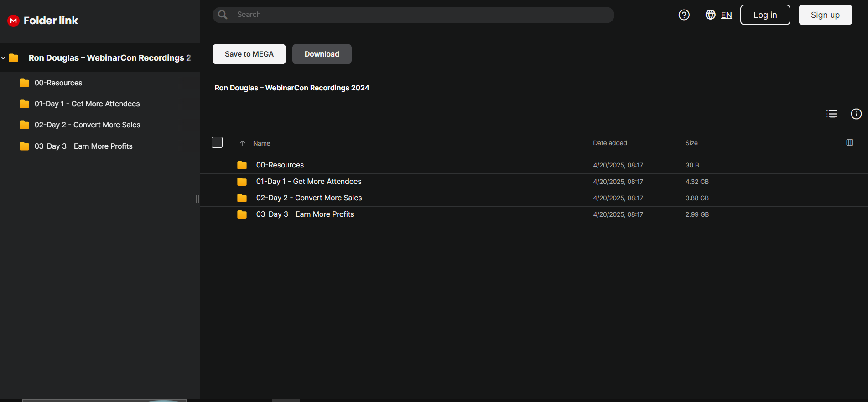Click the MEGA logo icon
Screen dimensions: 868x402
point(14,21)
